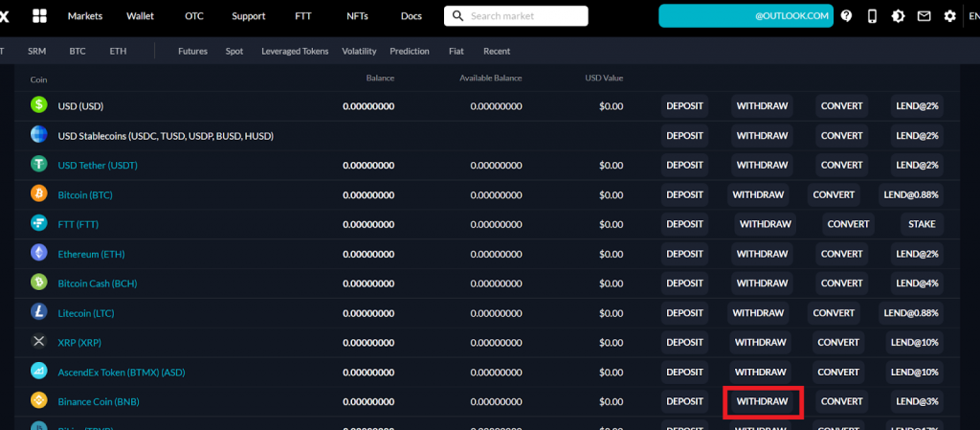Open the mail inbox icon
980x430 pixels.
924,16
